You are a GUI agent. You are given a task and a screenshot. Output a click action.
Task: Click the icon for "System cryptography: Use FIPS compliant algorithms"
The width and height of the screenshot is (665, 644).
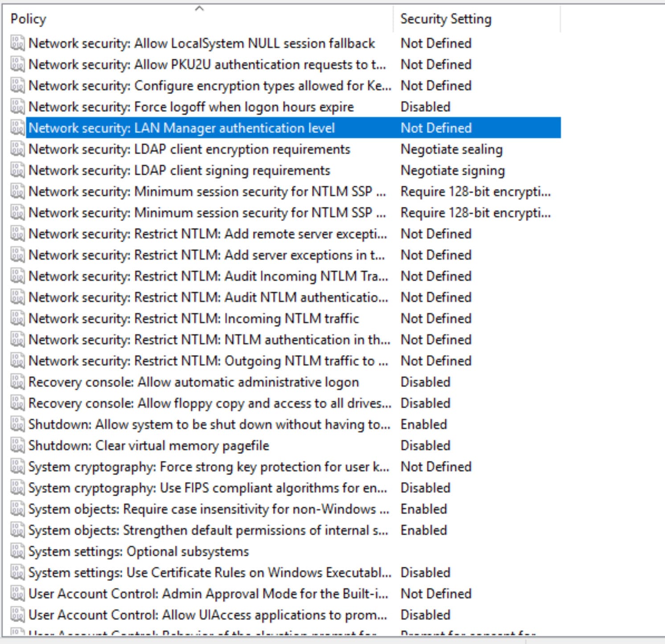coord(18,488)
